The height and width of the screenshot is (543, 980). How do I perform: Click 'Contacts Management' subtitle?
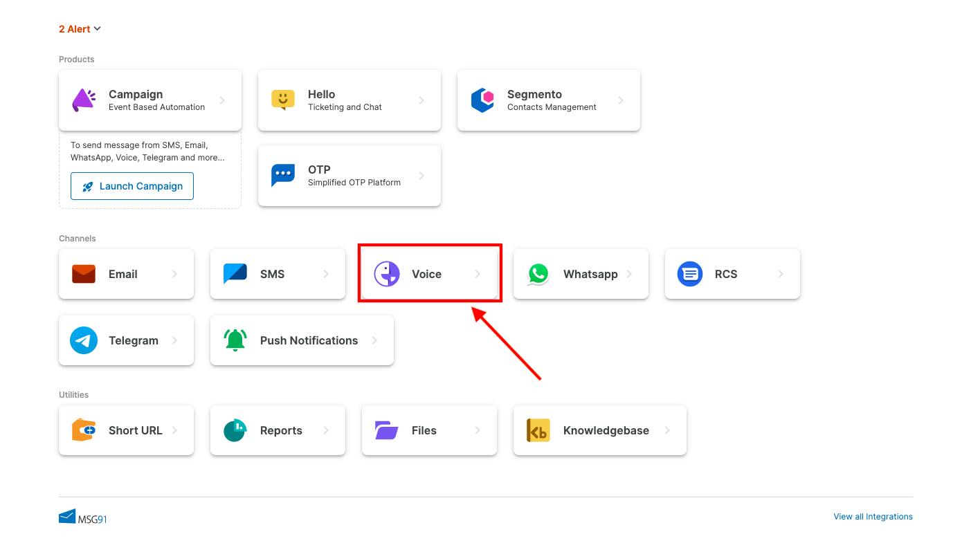(552, 107)
